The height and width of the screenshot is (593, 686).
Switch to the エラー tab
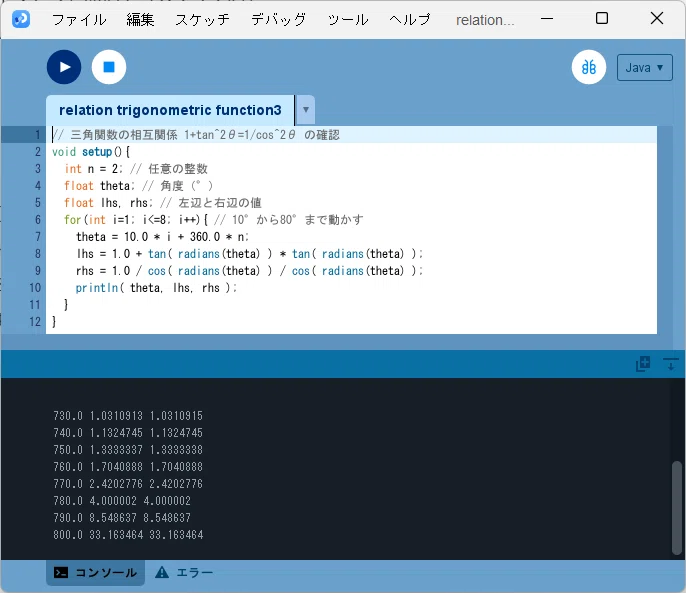click(184, 572)
